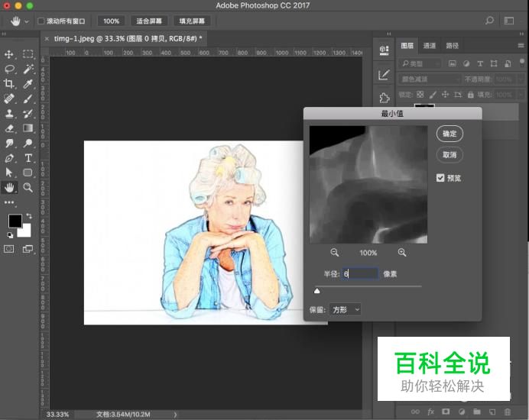Screen dimensions: 529x420
Task: Click the foreground black color swatch
Action: pos(15,221)
